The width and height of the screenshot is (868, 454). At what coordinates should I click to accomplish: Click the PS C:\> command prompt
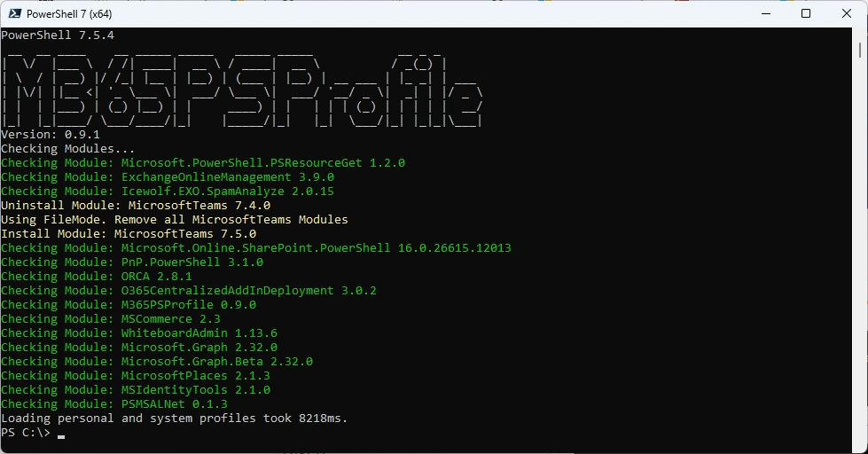(x=27, y=433)
